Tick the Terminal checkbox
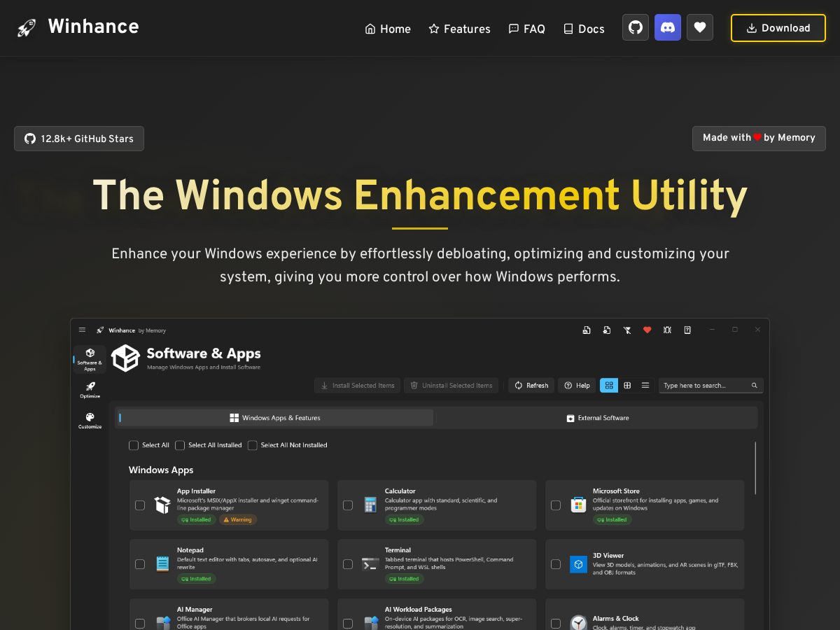840x630 pixels. (x=348, y=564)
